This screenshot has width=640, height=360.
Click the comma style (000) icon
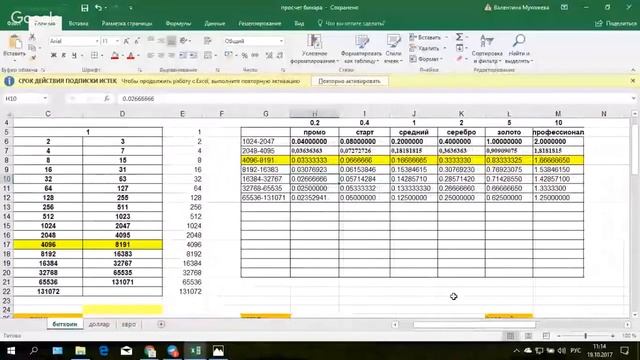click(x=255, y=56)
